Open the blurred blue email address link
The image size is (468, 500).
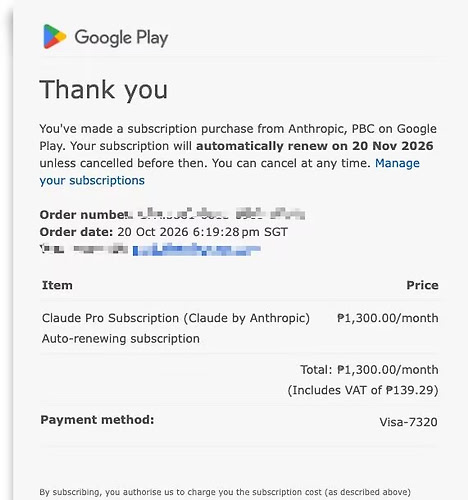click(x=197, y=249)
